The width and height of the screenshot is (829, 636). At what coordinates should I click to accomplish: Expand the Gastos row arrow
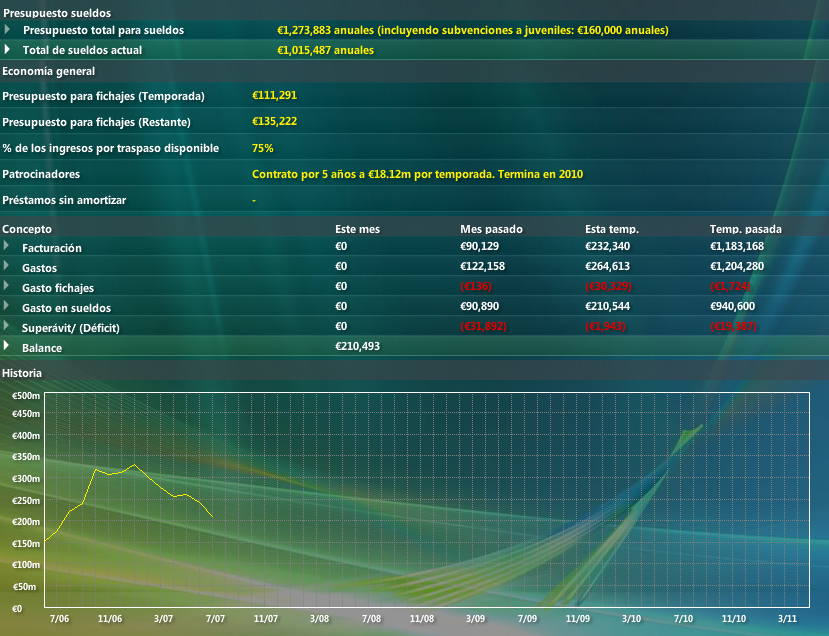(6, 265)
